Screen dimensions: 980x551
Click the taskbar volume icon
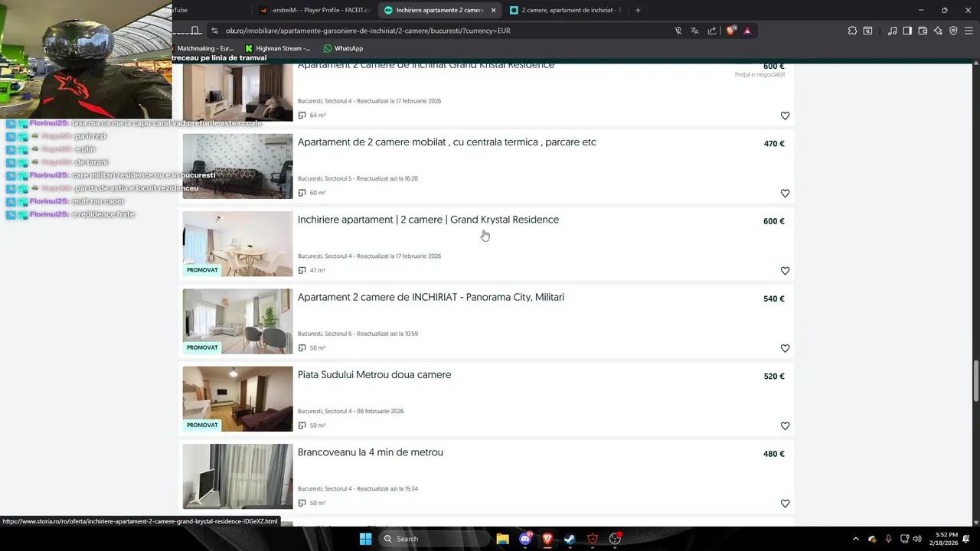pos(917,539)
